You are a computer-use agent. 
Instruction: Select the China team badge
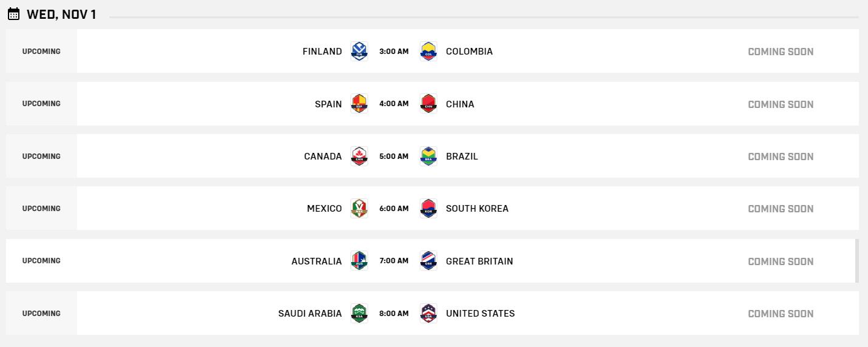[x=428, y=104]
